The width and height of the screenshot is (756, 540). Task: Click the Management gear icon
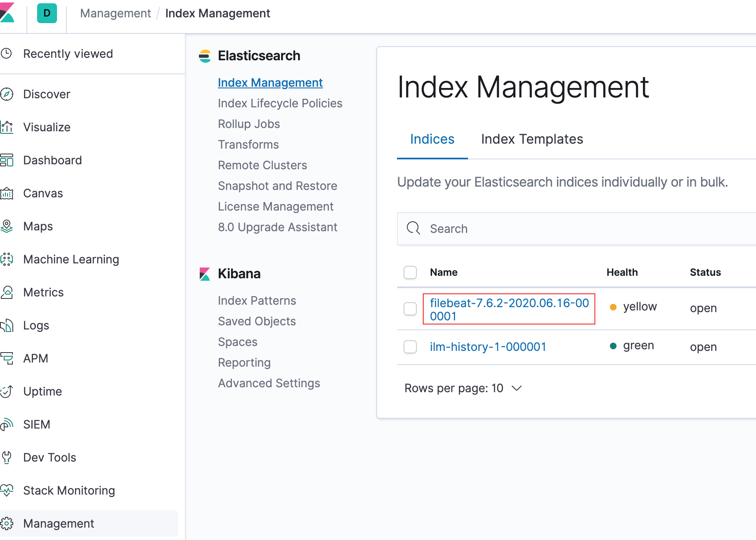pyautogui.click(x=7, y=523)
